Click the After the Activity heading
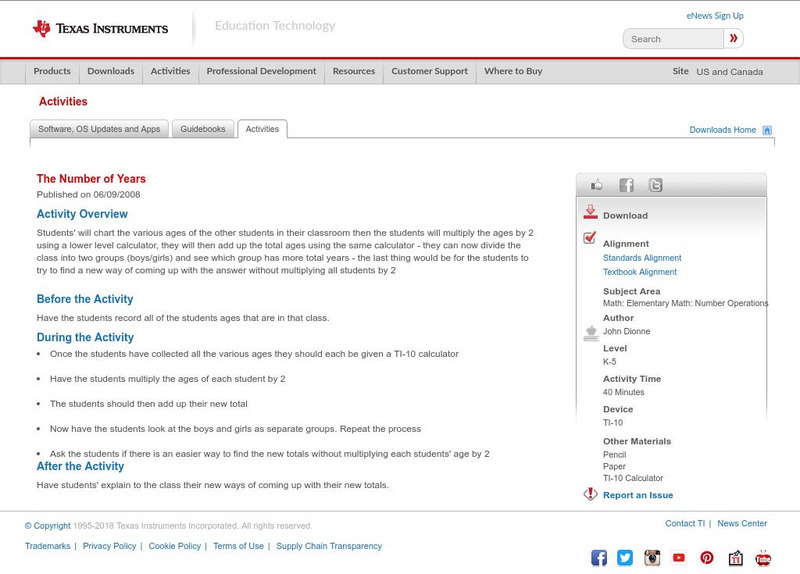The image size is (800, 574). tap(80, 466)
